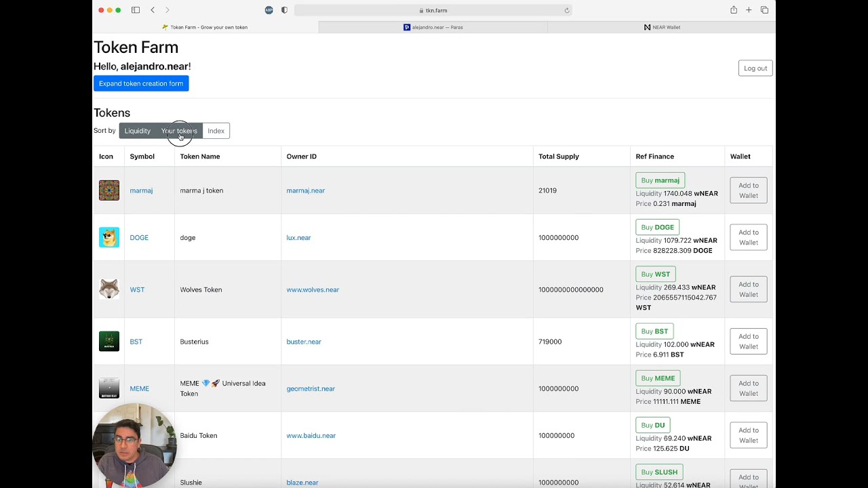
Task: Go back using the back arrow
Action: click(x=153, y=10)
